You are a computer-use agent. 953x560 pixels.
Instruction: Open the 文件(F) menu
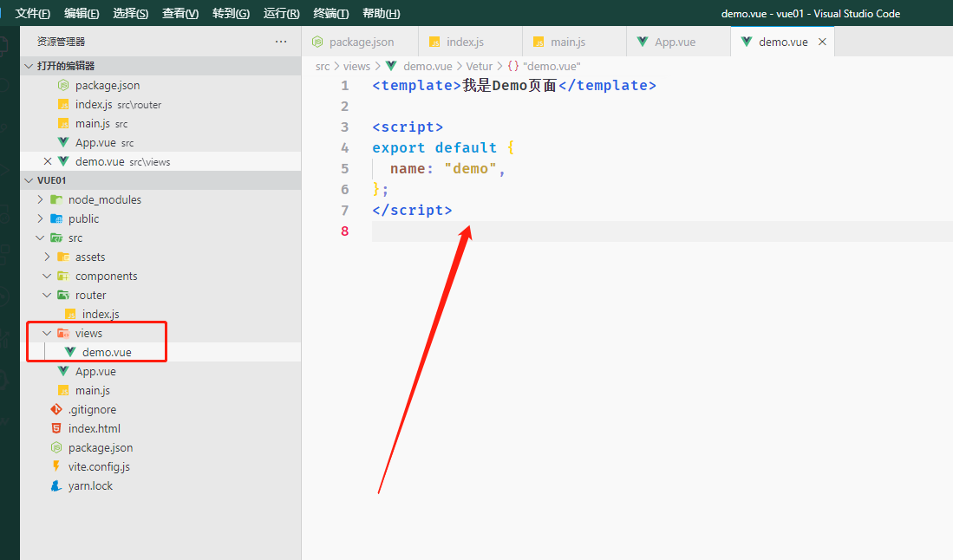(x=33, y=13)
